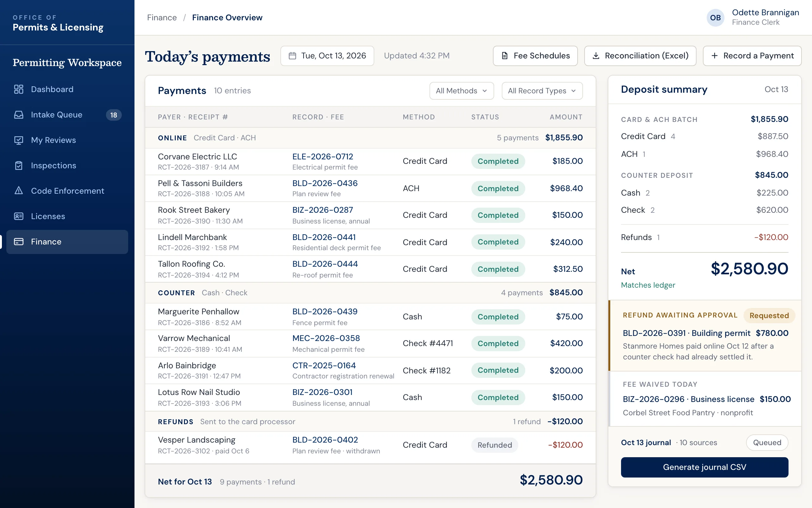Click Marguerite Penhallow payer name
Image resolution: width=812 pixels, height=508 pixels.
198,311
